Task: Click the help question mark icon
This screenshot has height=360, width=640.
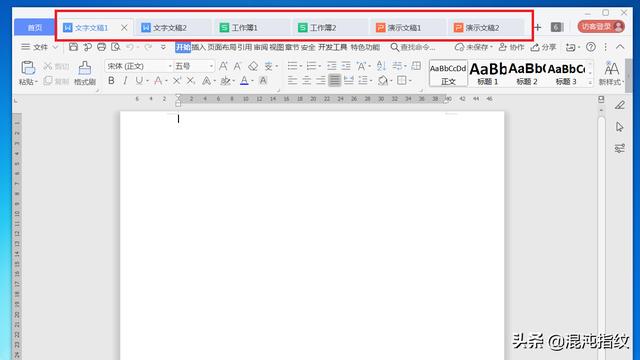Action: (x=591, y=47)
